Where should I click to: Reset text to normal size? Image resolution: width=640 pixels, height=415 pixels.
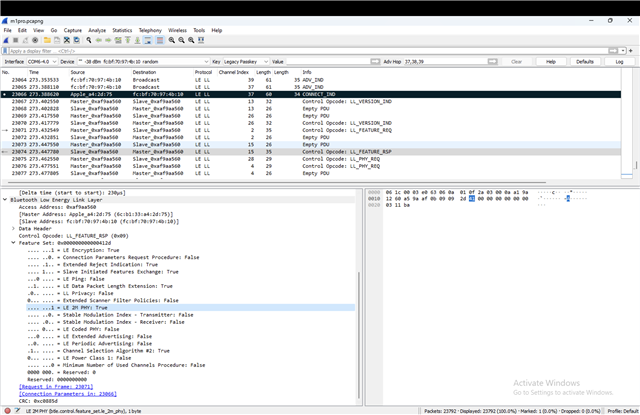coord(191,40)
